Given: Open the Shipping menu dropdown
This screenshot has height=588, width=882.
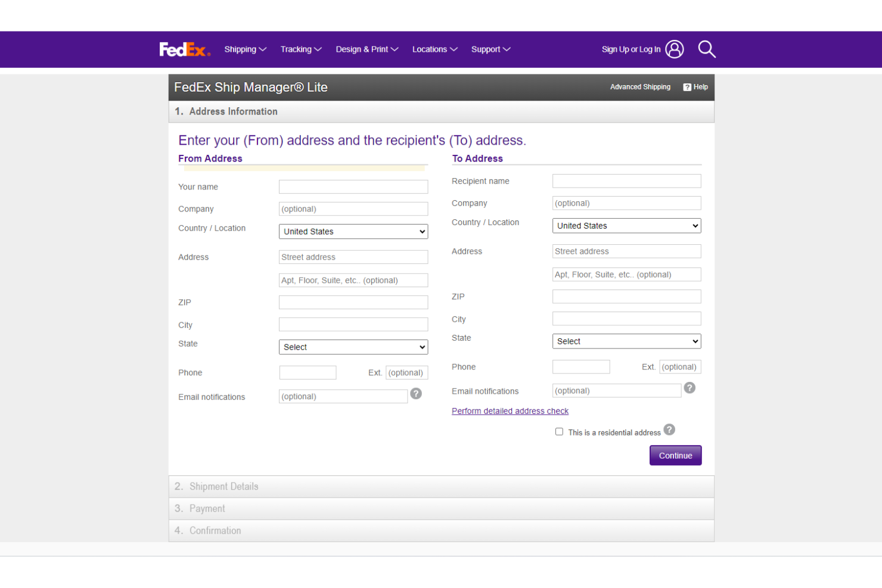Looking at the screenshot, I should pyautogui.click(x=245, y=49).
